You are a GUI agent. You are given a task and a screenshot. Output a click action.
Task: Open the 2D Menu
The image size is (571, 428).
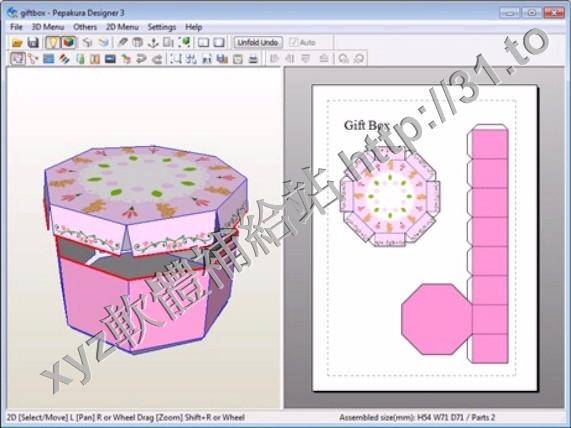pos(122,27)
